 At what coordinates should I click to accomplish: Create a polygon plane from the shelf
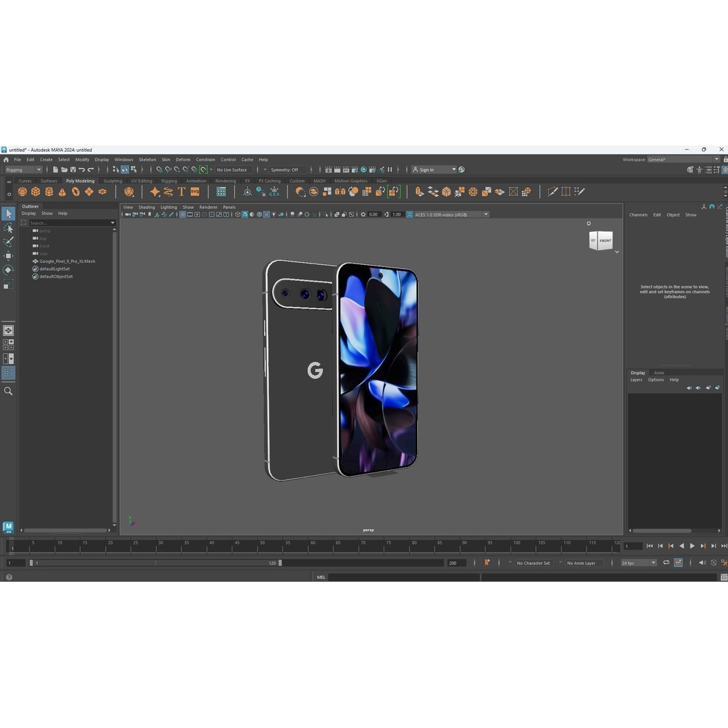pyautogui.click(x=89, y=191)
